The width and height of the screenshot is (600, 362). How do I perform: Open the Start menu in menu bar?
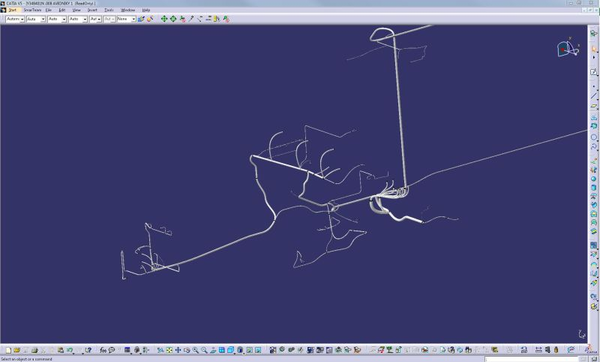pos(12,10)
